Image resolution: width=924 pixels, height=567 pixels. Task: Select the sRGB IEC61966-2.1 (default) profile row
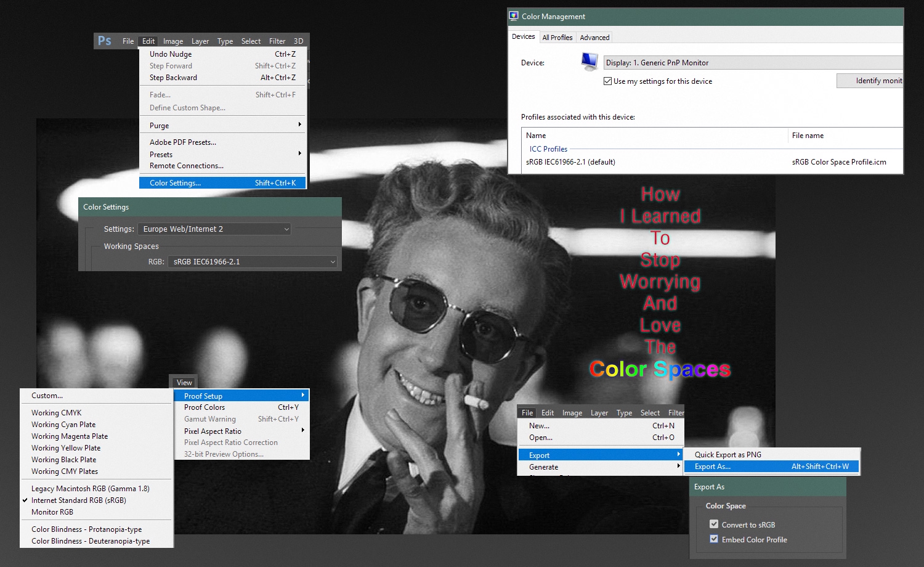(712, 162)
